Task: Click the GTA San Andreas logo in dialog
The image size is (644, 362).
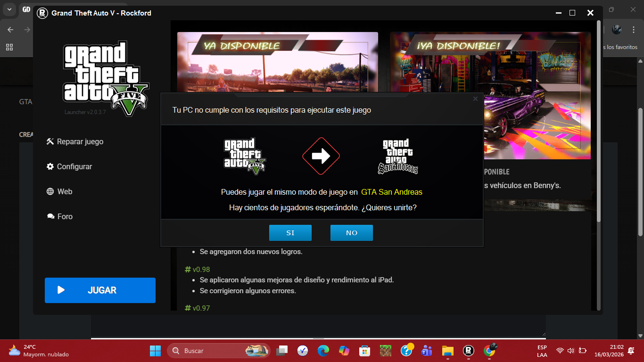Action: (397, 156)
